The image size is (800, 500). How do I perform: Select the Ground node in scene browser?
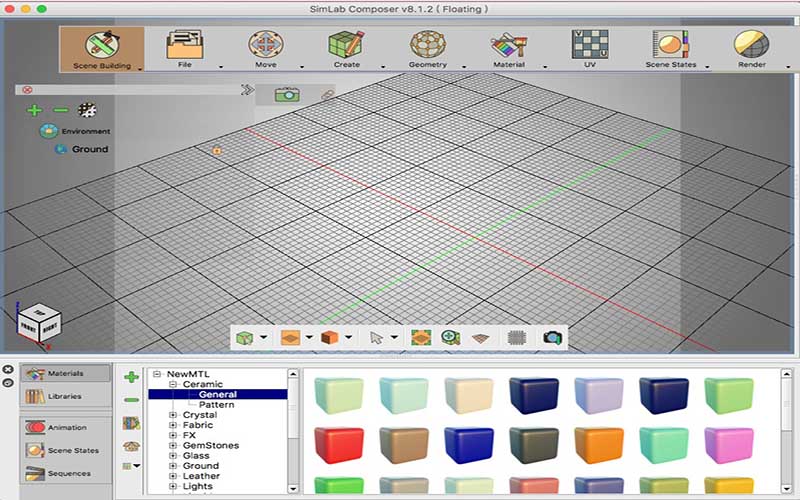click(82, 149)
